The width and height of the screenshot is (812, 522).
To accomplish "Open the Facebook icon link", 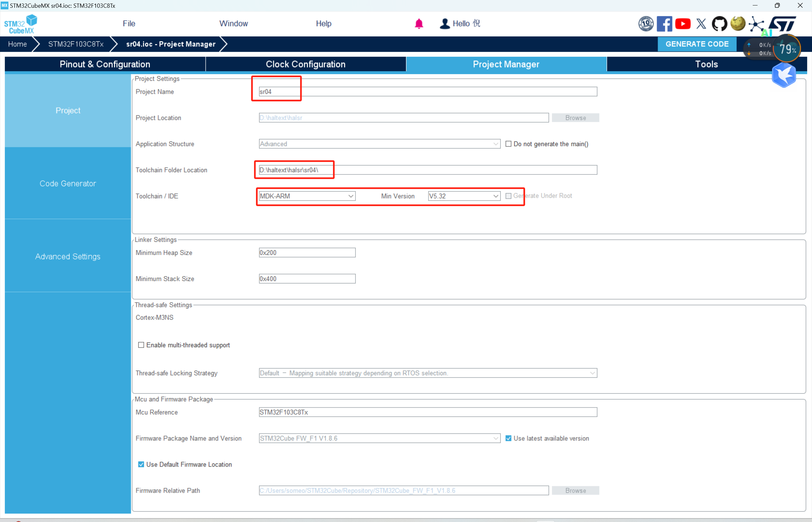I will point(664,24).
